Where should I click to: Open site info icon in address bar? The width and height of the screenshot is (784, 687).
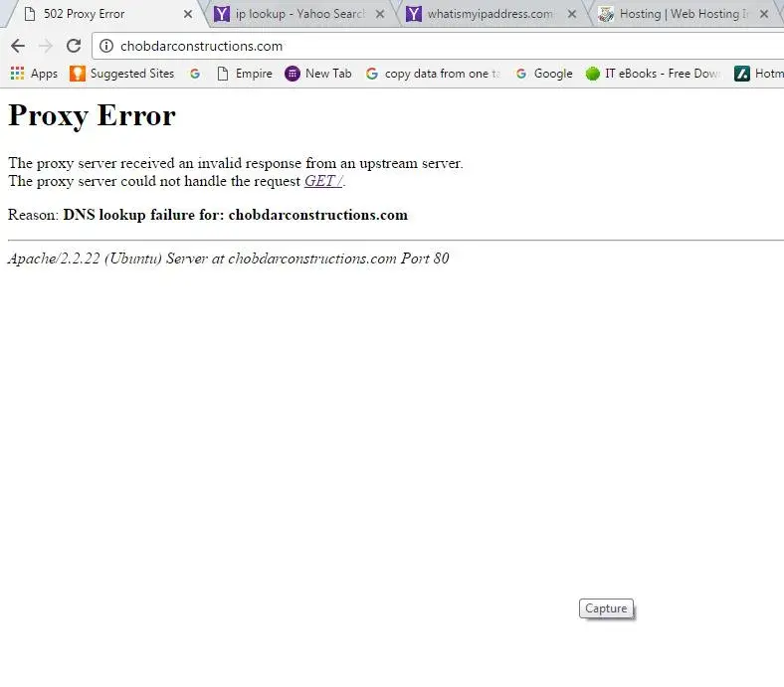pos(106,46)
